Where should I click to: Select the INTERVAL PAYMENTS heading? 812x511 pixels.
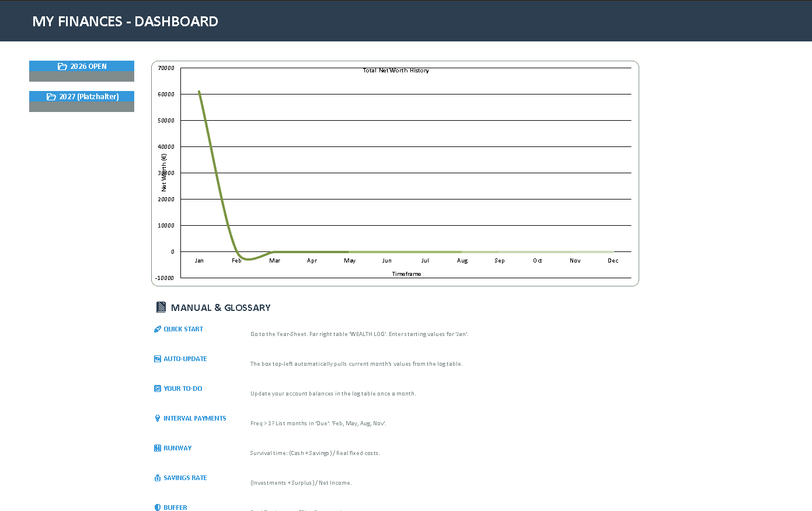click(195, 418)
